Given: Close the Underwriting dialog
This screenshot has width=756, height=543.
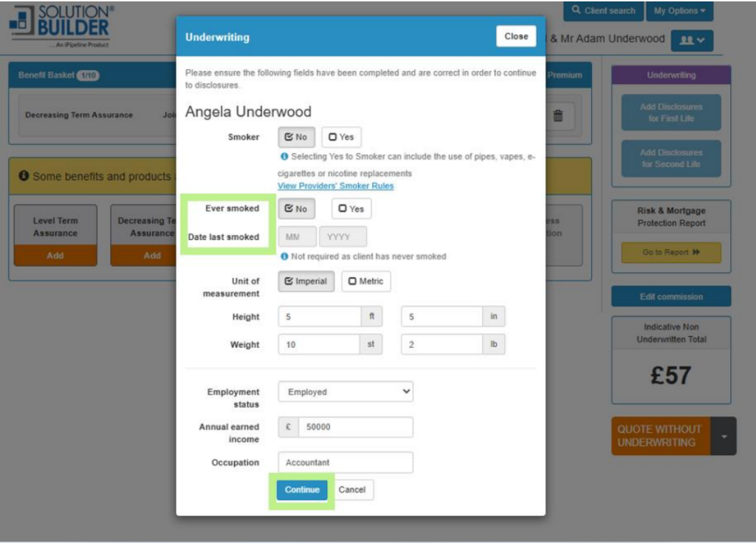Looking at the screenshot, I should pos(516,36).
